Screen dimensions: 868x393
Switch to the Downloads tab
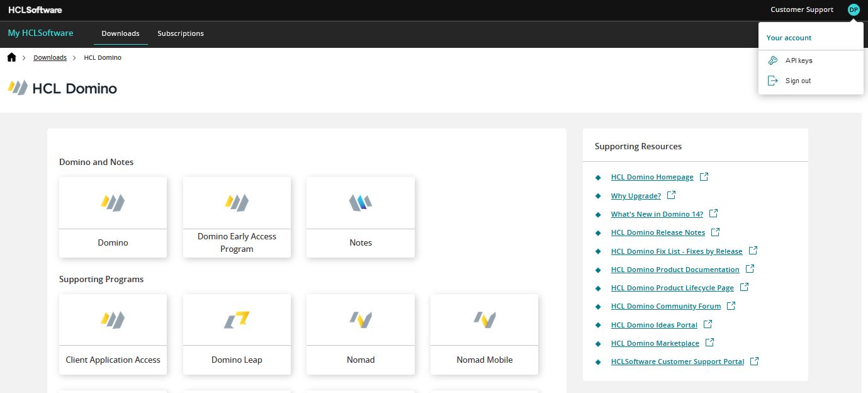pyautogui.click(x=121, y=33)
